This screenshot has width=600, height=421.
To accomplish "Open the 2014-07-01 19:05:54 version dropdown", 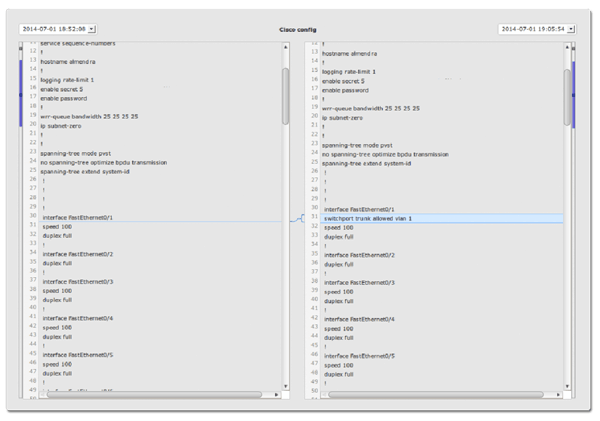I will point(537,29).
